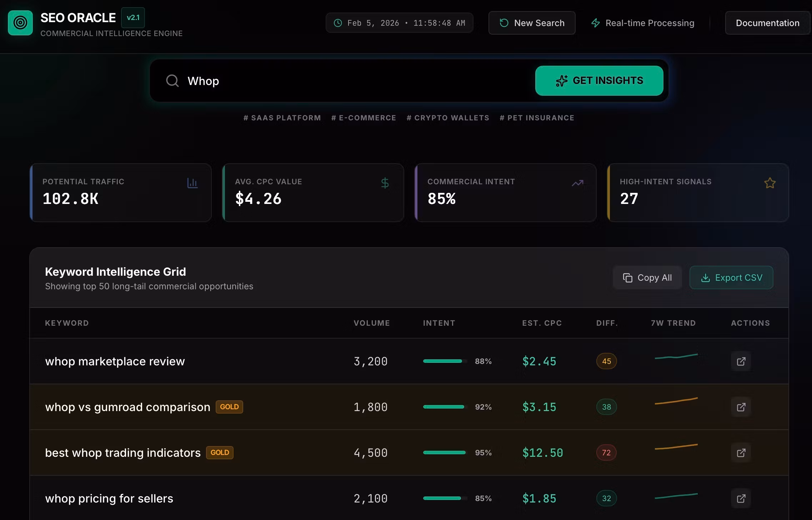The image size is (812, 520).
Task: Export keyword grid as CSV
Action: point(731,277)
